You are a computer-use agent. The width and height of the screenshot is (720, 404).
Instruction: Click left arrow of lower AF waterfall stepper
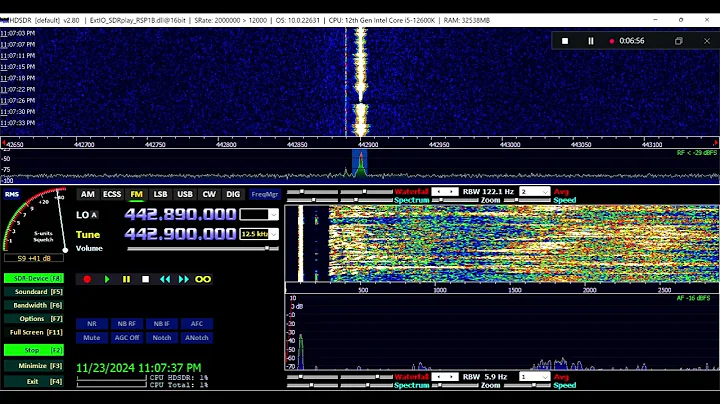pos(439,377)
